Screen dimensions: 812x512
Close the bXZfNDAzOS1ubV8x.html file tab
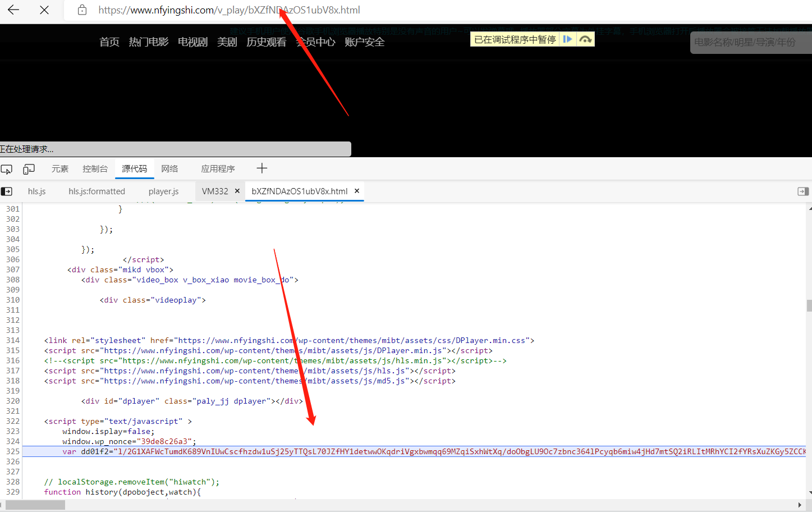[357, 191]
